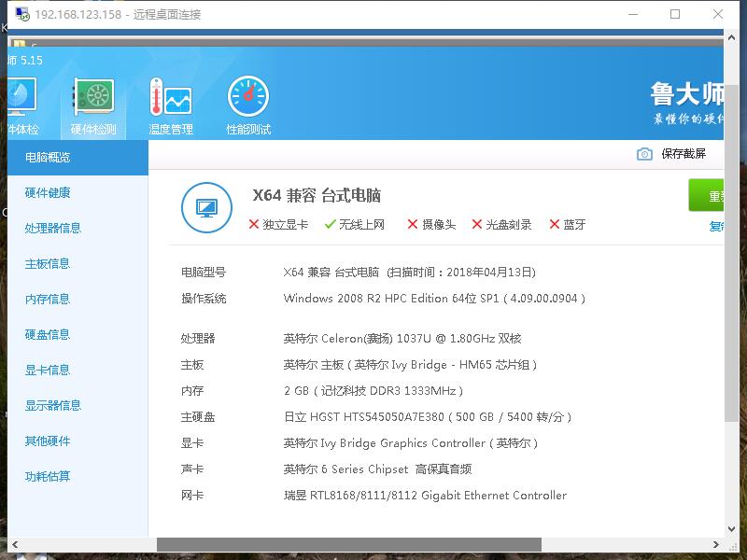Click the 网卡 label
This screenshot has height=560, width=747.
click(x=192, y=496)
